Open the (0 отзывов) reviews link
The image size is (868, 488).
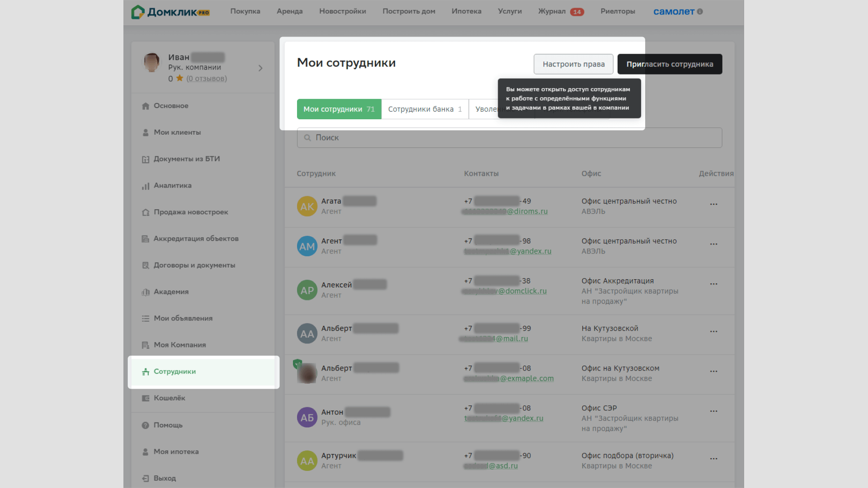click(x=207, y=79)
